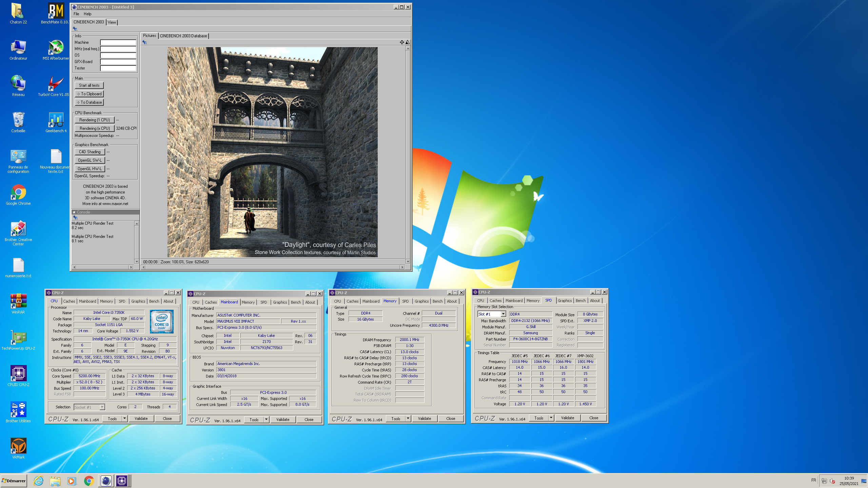Viewport: 868px width, 488px height.
Task: Click the FR language indicator in tray
Action: coord(813,480)
